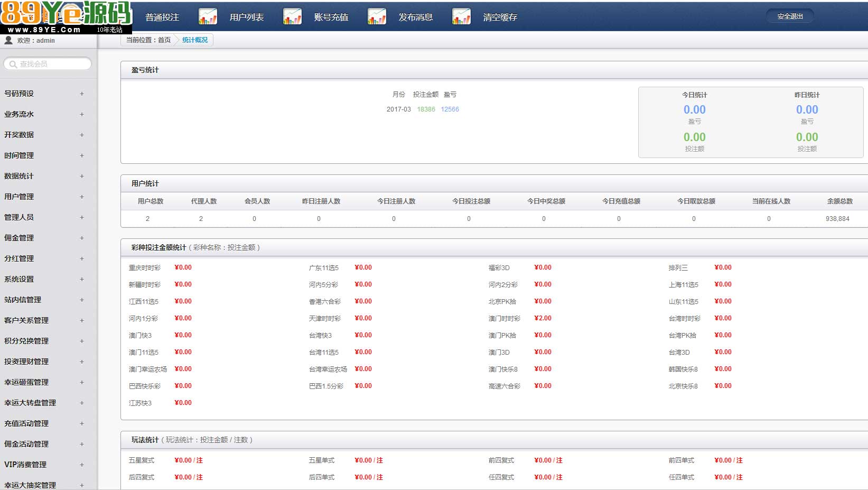Click the 韩国快乐8 lottery name
The image size is (868, 490).
point(683,369)
